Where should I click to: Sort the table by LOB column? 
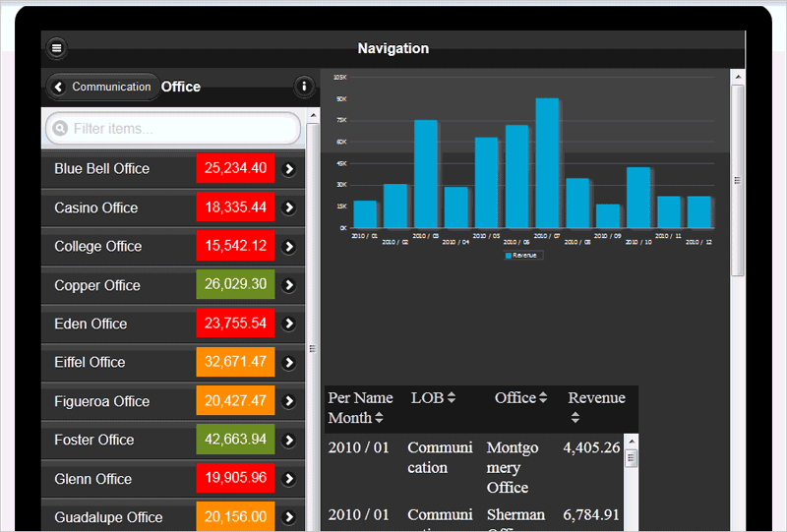[433, 398]
